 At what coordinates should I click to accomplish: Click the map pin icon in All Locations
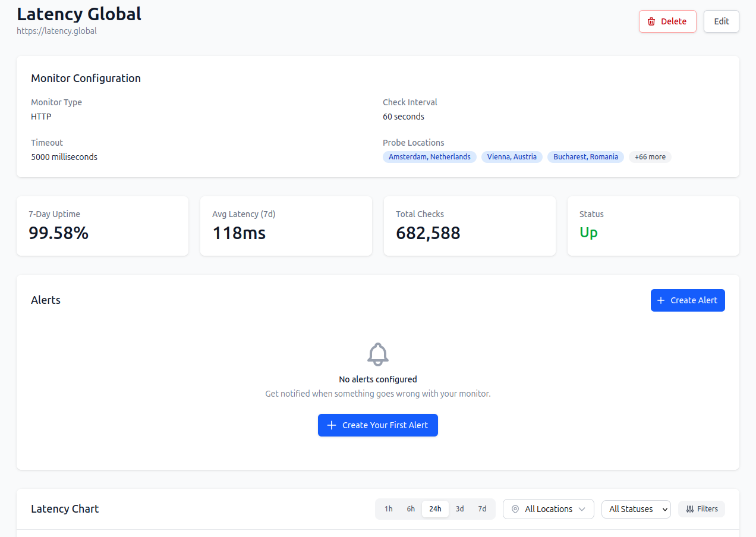point(515,509)
